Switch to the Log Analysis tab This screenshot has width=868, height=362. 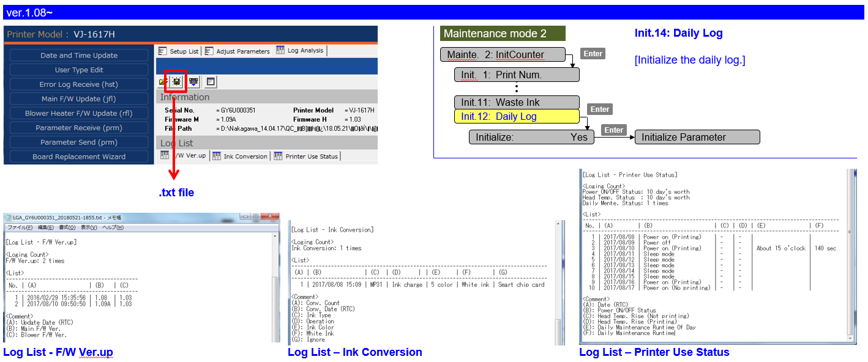(x=300, y=51)
